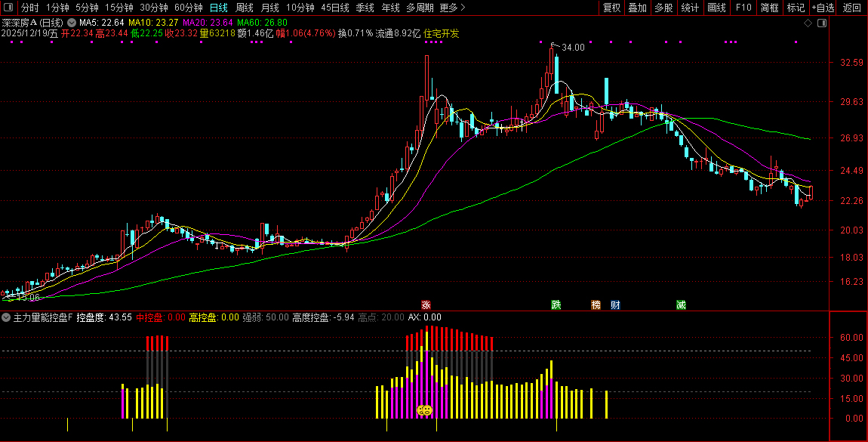Click the red 涨 event marker
Viewport: 868px width, 442px height.
pos(426,305)
